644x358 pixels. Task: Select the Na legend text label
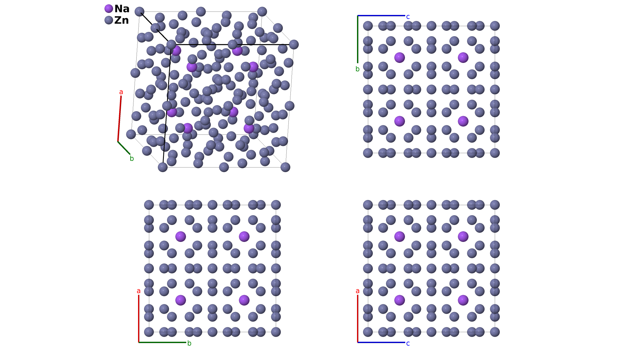pyautogui.click(x=122, y=9)
